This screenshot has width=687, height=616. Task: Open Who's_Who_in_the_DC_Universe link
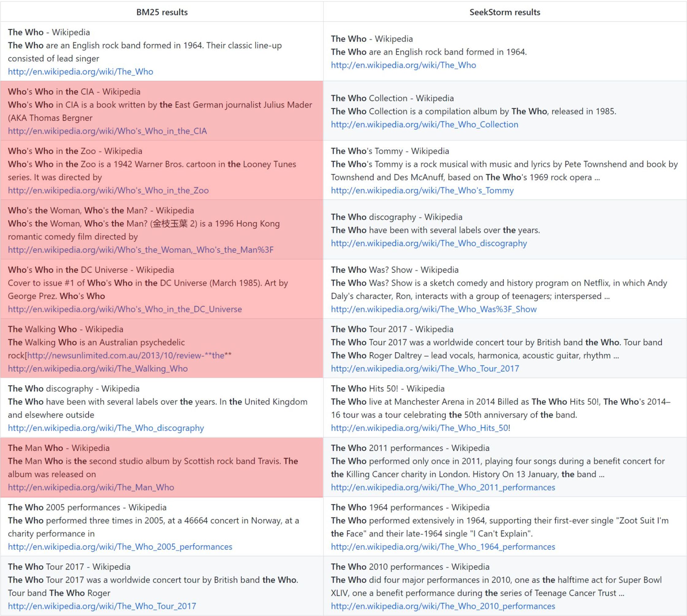click(x=125, y=309)
